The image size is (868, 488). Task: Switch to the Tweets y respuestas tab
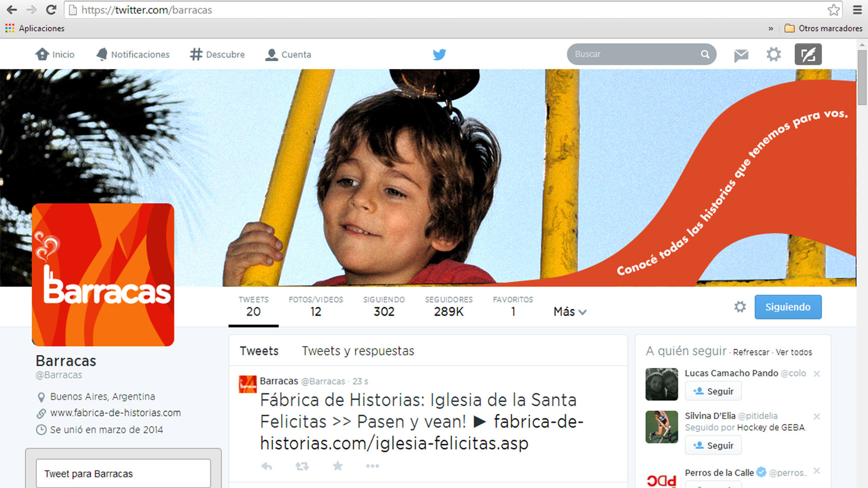pyautogui.click(x=358, y=351)
